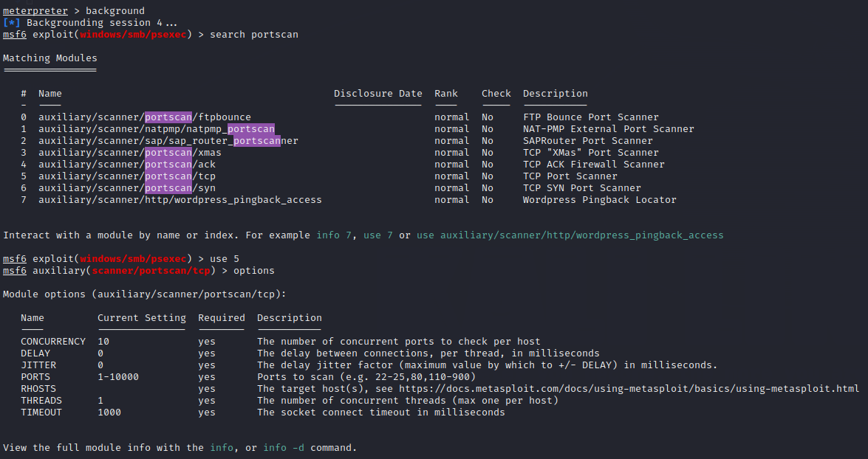
Task: Click the Required column header in options table
Action: pos(221,318)
